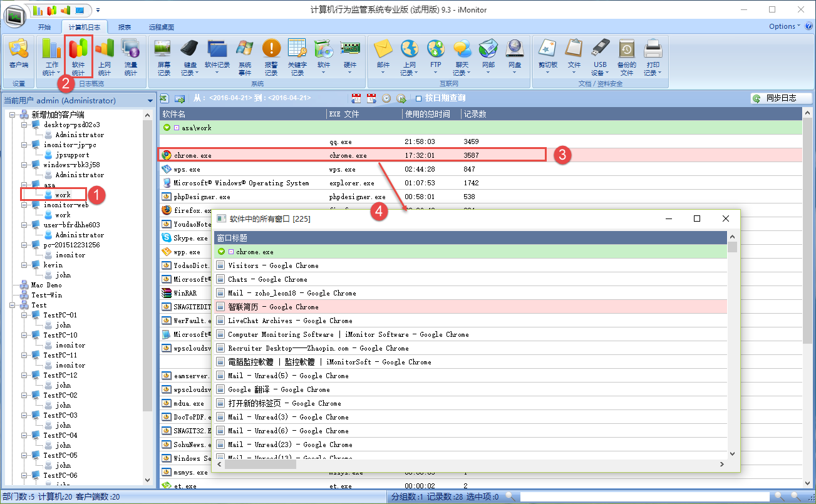Open 软件记录 software logs
Screen dimensions: 816x504
217,56
